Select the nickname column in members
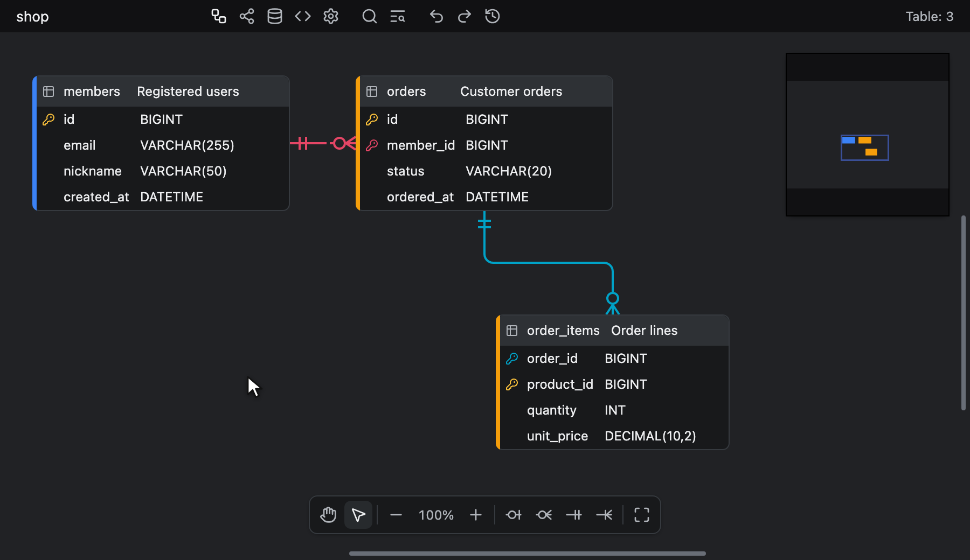 (x=163, y=171)
